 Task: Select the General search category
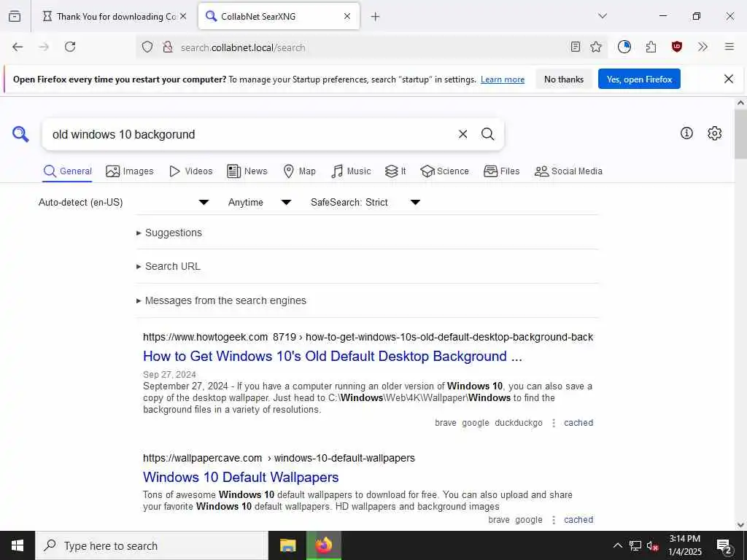67,171
